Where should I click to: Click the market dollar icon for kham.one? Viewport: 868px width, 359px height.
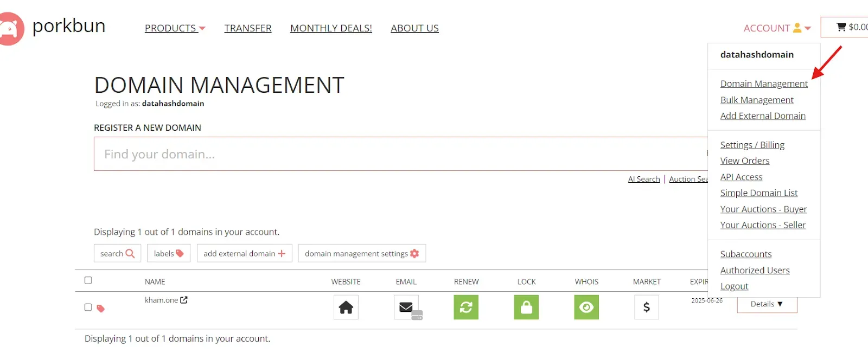click(647, 307)
